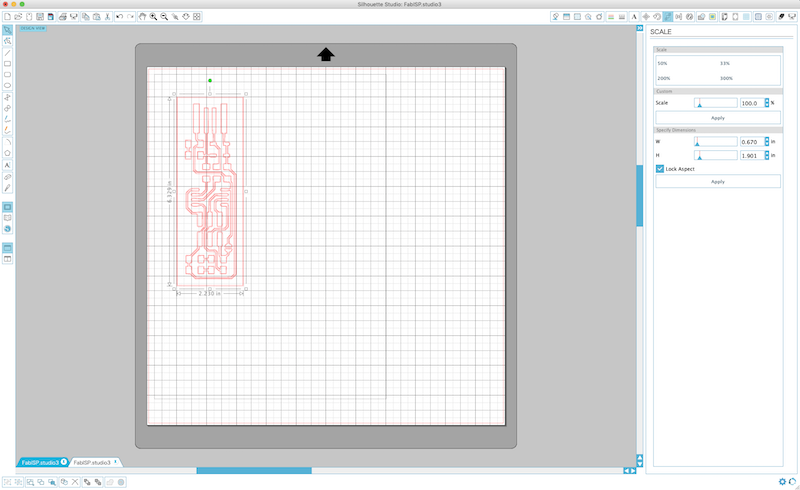Select the Rounded Rectangle tool
Screen dimensions: 800x490
(x=8, y=75)
